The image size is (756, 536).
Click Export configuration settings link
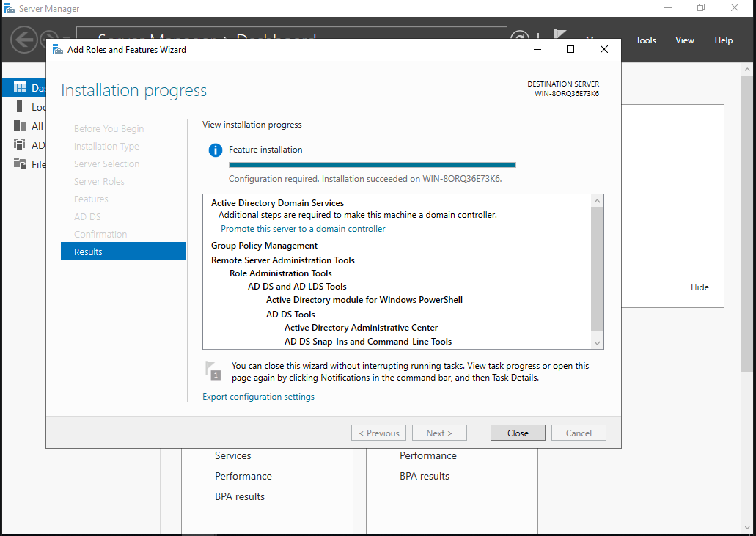point(258,397)
